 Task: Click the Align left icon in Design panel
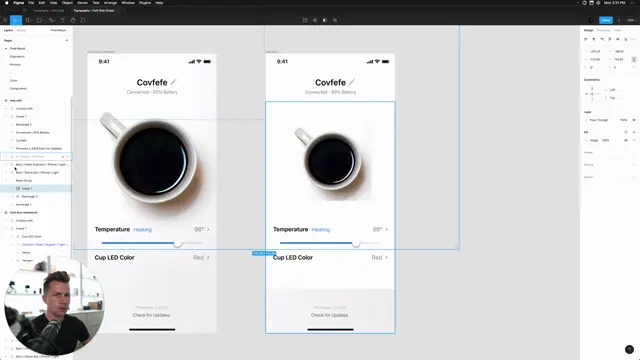point(586,39)
